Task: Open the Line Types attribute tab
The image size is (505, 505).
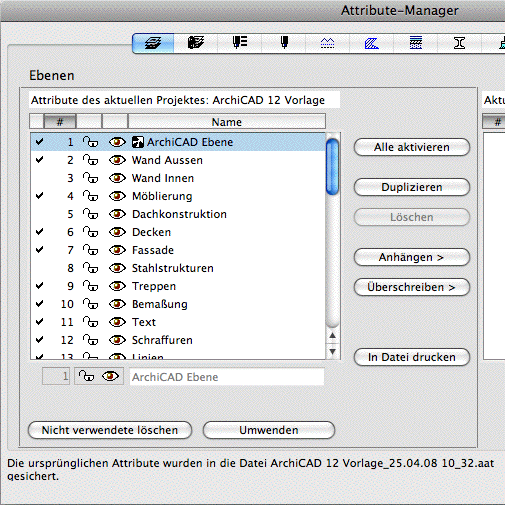Action: pos(327,43)
